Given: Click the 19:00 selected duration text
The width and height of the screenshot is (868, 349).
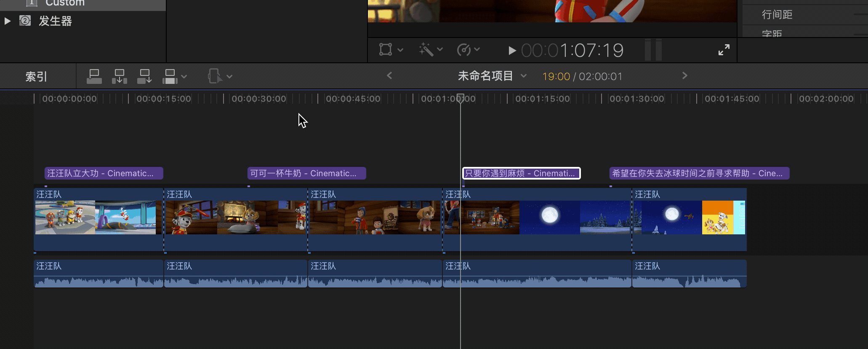Looking at the screenshot, I should click(x=556, y=76).
